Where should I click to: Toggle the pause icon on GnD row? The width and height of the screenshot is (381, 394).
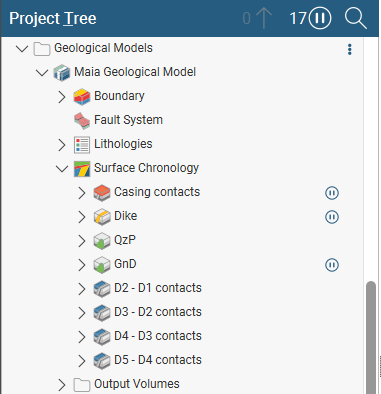pos(332,265)
